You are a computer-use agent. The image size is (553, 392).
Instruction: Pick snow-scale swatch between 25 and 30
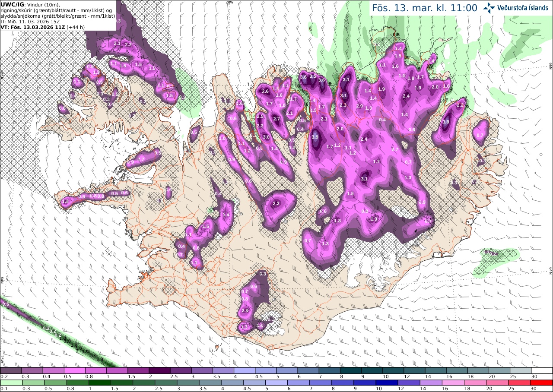[521, 370]
